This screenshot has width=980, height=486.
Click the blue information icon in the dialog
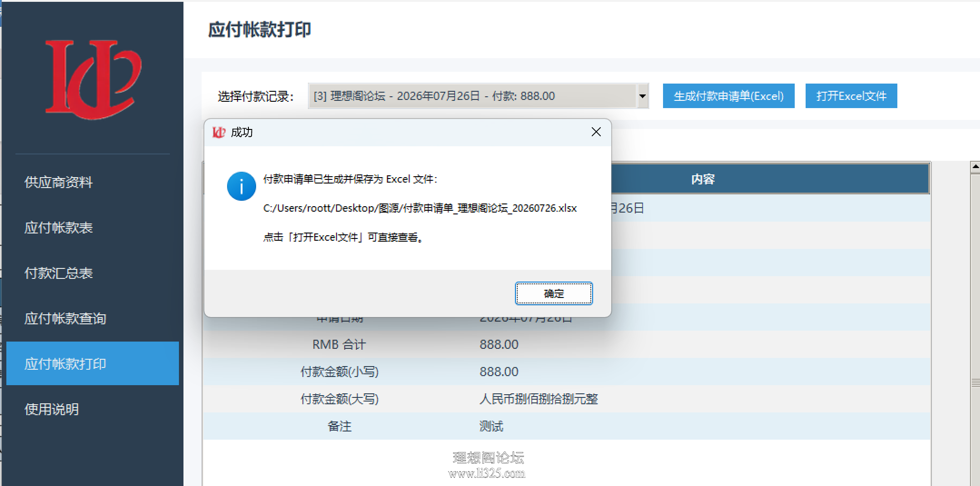(241, 186)
